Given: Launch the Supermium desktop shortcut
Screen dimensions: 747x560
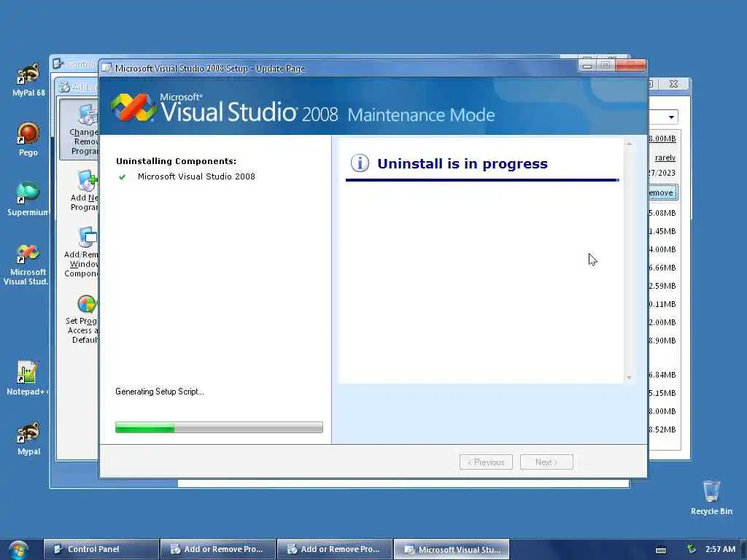Looking at the screenshot, I should [27, 198].
